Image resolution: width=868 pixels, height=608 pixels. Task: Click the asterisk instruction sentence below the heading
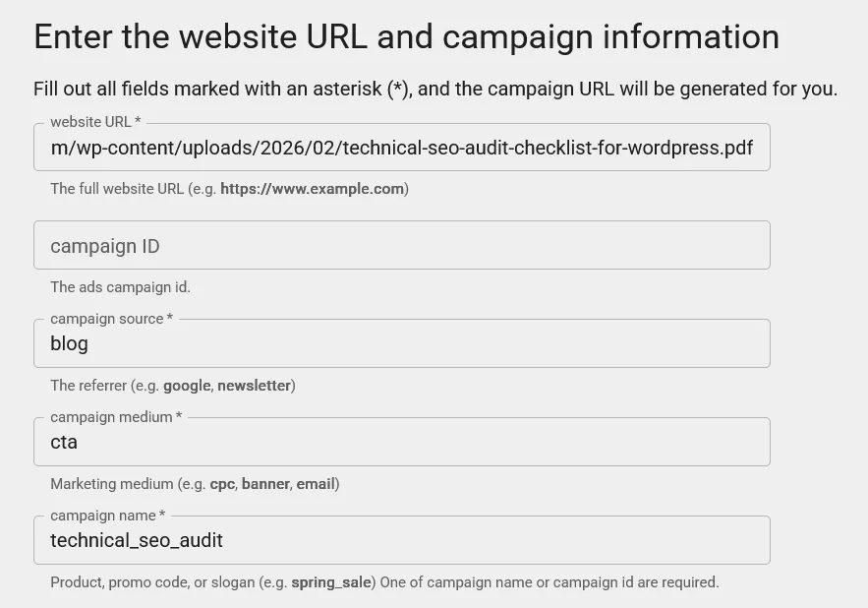pyautogui.click(x=435, y=89)
